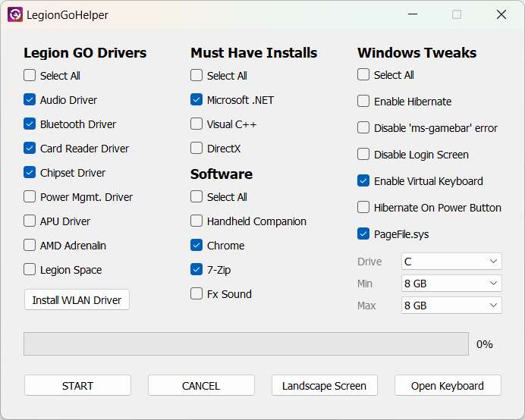Enable the Visual C++ checkbox
This screenshot has height=420, width=525.
click(196, 124)
